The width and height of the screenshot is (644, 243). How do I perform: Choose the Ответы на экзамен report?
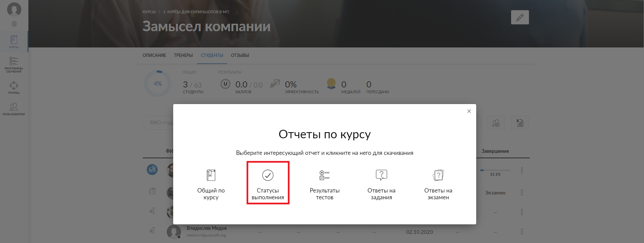point(438,183)
